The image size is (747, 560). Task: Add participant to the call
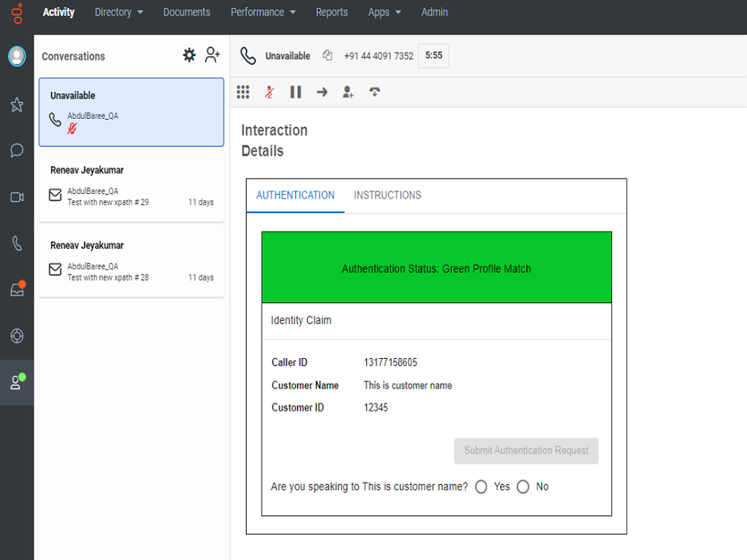point(348,93)
